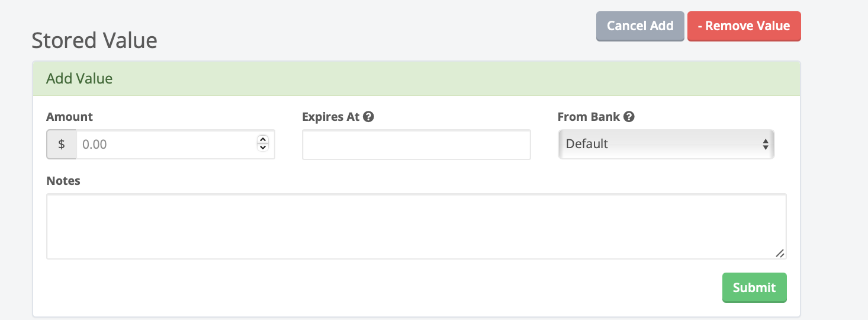Click the Notes textarea resize handle
Image resolution: width=868 pixels, height=320 pixels.
[780, 253]
